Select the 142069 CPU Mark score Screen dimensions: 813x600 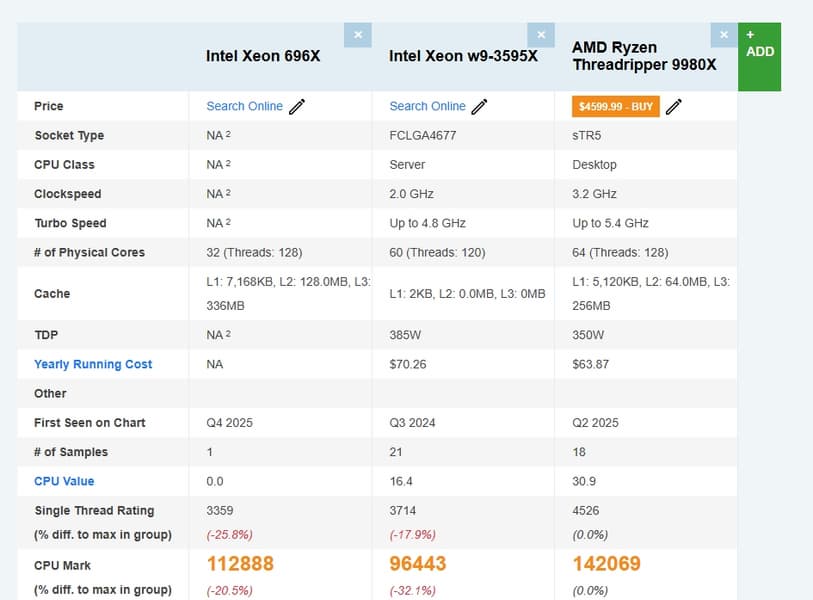606,564
